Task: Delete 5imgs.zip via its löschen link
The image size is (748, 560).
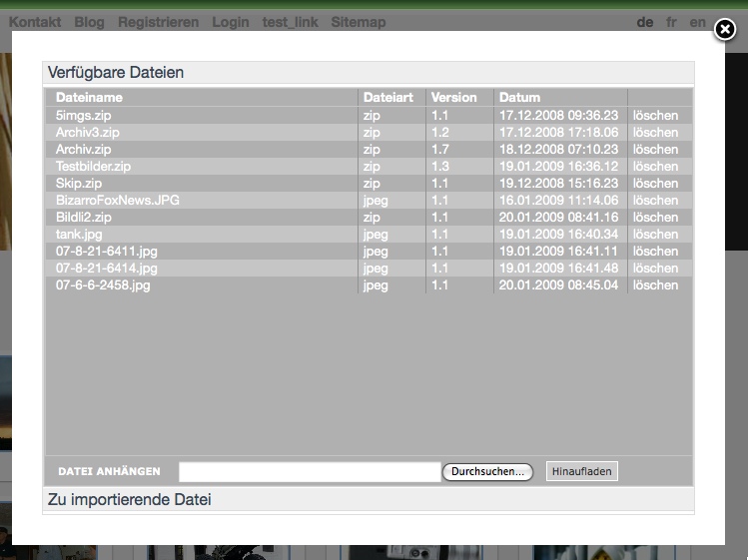Action: [x=655, y=116]
